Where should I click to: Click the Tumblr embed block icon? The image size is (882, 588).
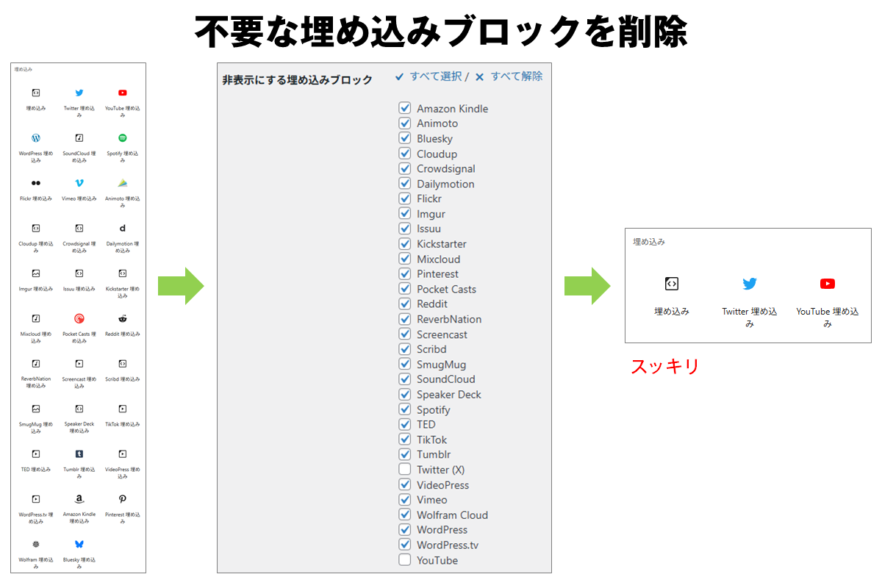point(79,454)
